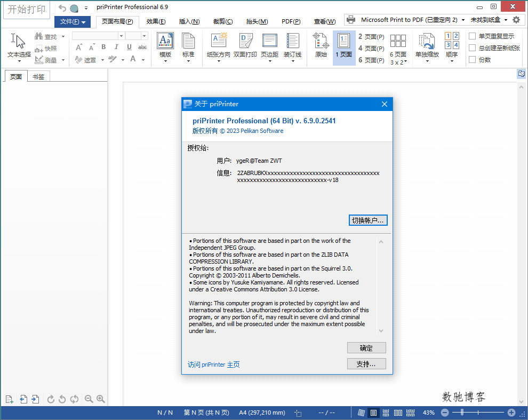Rotate page clockwise in bottom toolbar
The height and width of the screenshot is (420, 528).
coord(51,399)
